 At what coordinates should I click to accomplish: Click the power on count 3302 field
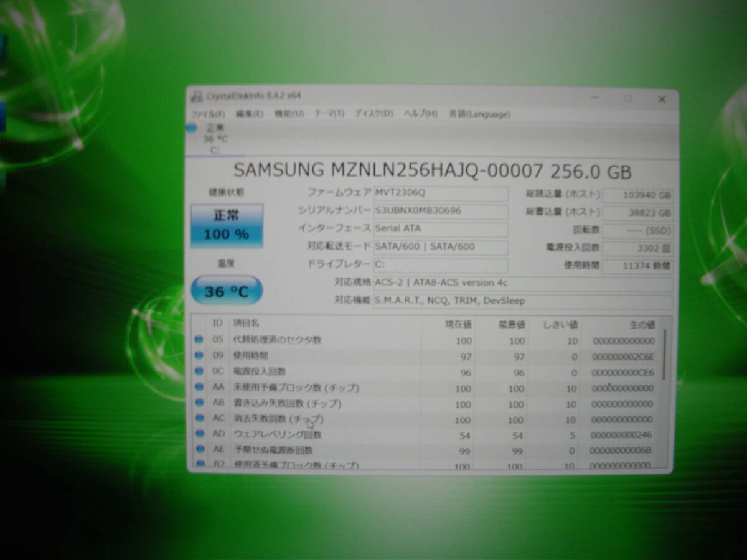click(638, 248)
